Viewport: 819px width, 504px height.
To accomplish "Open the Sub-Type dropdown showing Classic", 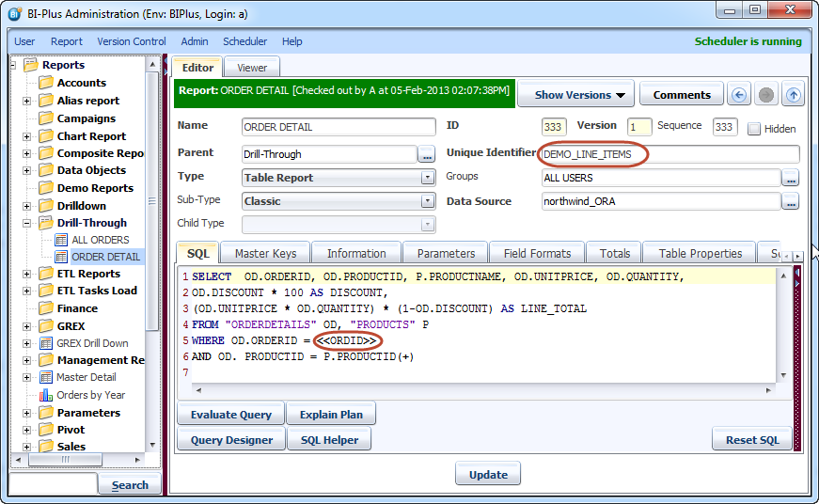I will (339, 201).
